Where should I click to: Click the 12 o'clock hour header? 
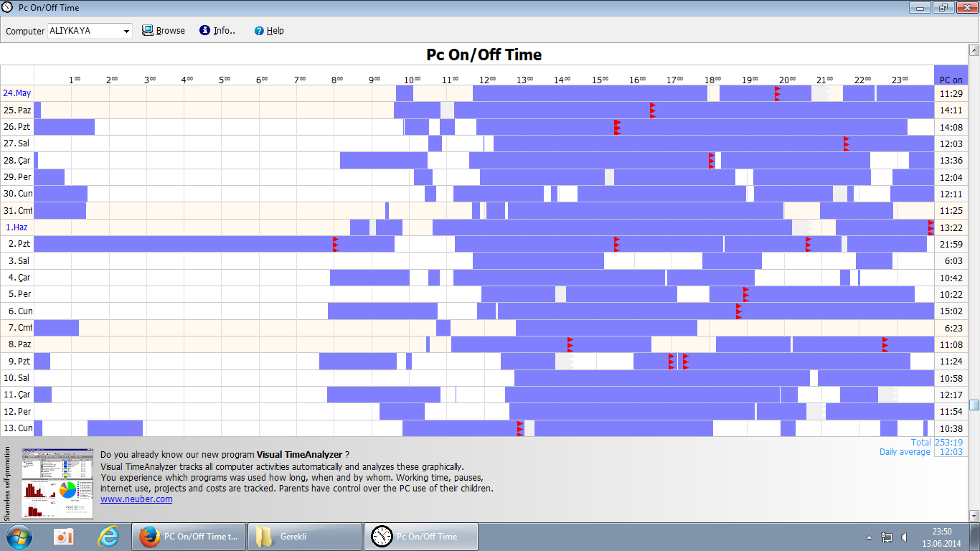click(487, 80)
